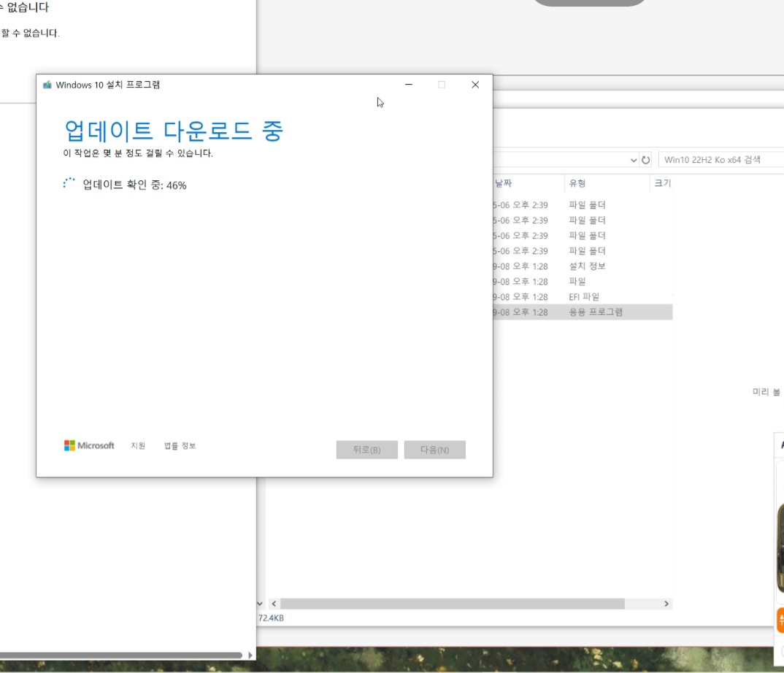Click the scroll-right arrow of Explorer horizontal scrollbar
The width and height of the screenshot is (784, 673).
pyautogui.click(x=666, y=604)
